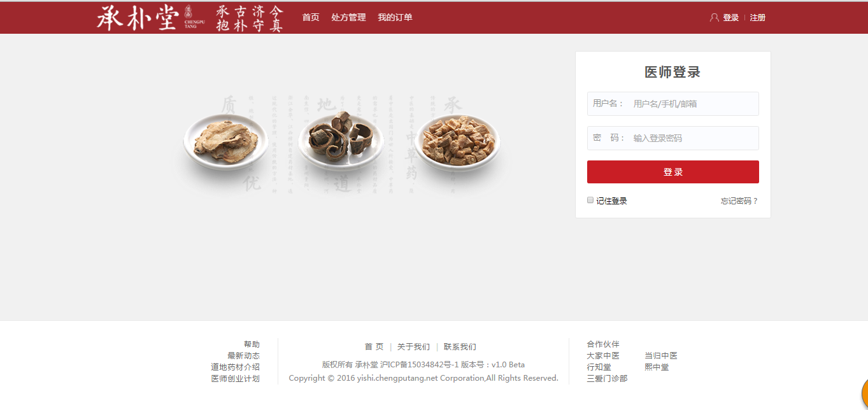Open the 道地药材介绍 footer link

point(236,367)
